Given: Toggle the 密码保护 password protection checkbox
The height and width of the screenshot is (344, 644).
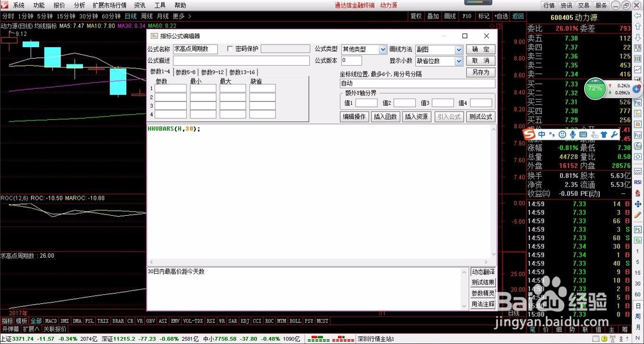Looking at the screenshot, I should (230, 48).
